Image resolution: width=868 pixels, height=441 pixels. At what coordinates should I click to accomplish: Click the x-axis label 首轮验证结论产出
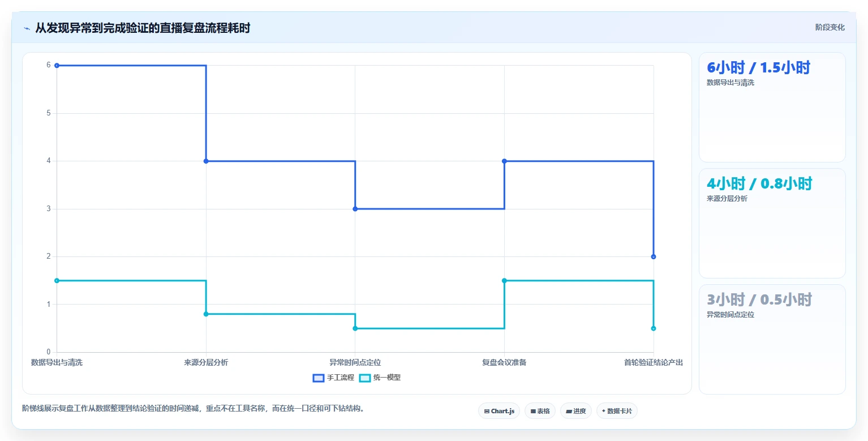coord(654,362)
